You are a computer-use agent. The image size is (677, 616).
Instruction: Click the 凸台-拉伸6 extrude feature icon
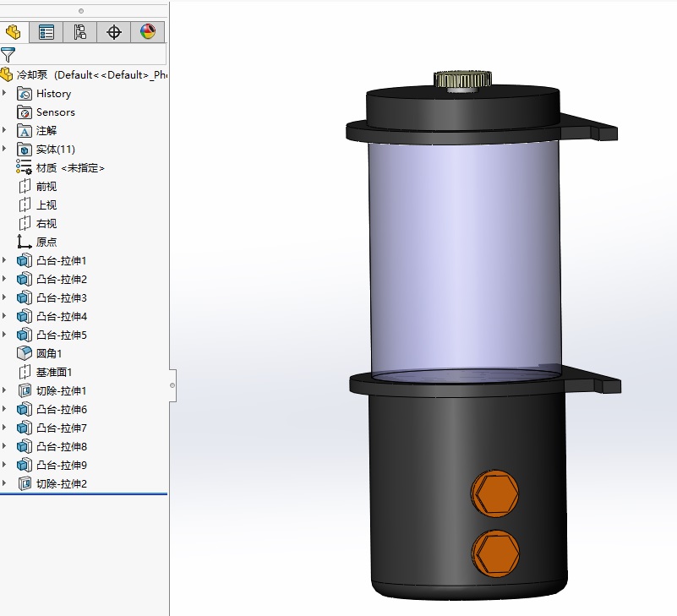pos(25,409)
